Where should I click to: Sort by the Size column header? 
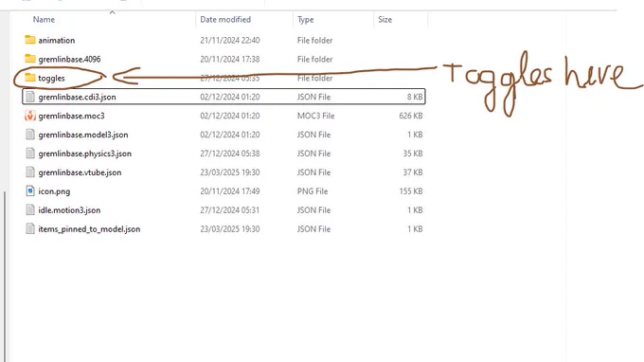point(385,19)
